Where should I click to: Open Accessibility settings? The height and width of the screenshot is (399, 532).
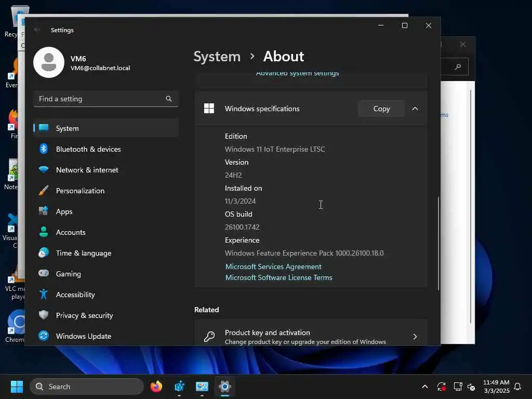(x=106, y=295)
